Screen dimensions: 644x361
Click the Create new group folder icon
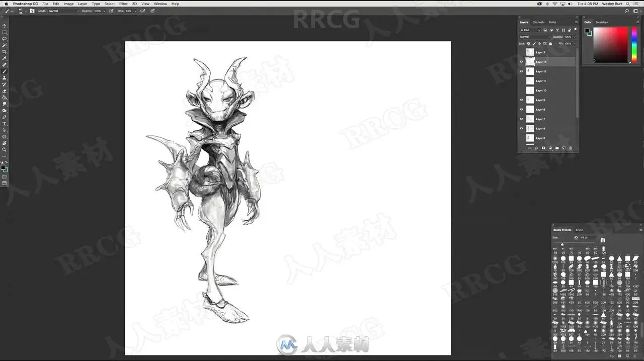pos(557,148)
